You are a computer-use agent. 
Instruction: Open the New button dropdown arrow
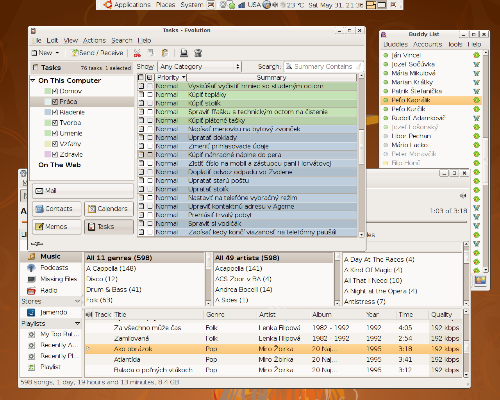click(x=57, y=53)
